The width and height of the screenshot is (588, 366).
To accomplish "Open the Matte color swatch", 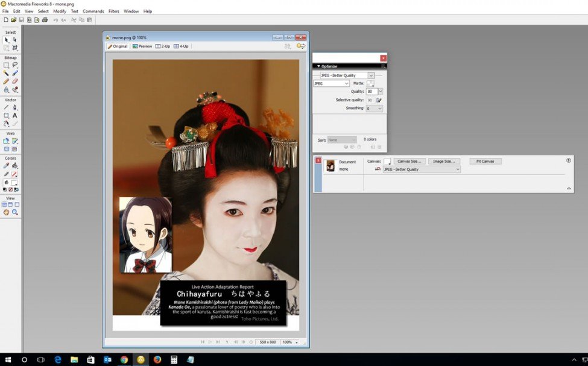I will 370,84.
